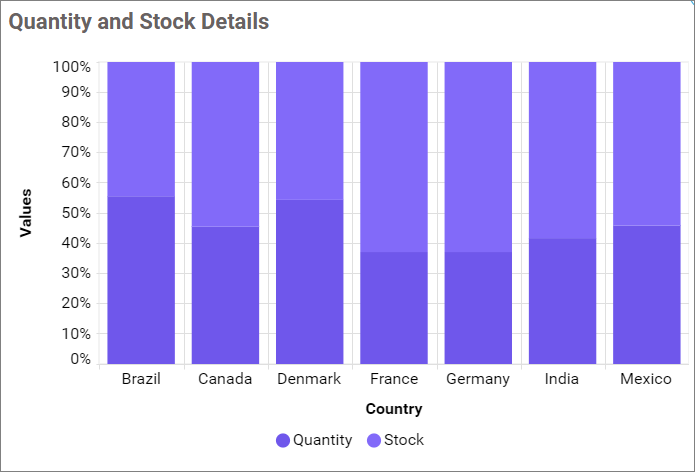This screenshot has height=472, width=695.
Task: Click Mexico's Stock bar segment
Action: click(646, 143)
